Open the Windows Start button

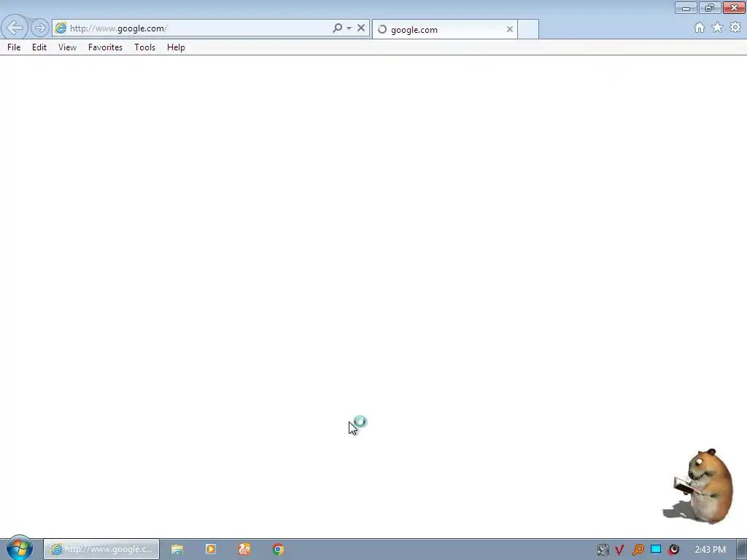point(20,548)
